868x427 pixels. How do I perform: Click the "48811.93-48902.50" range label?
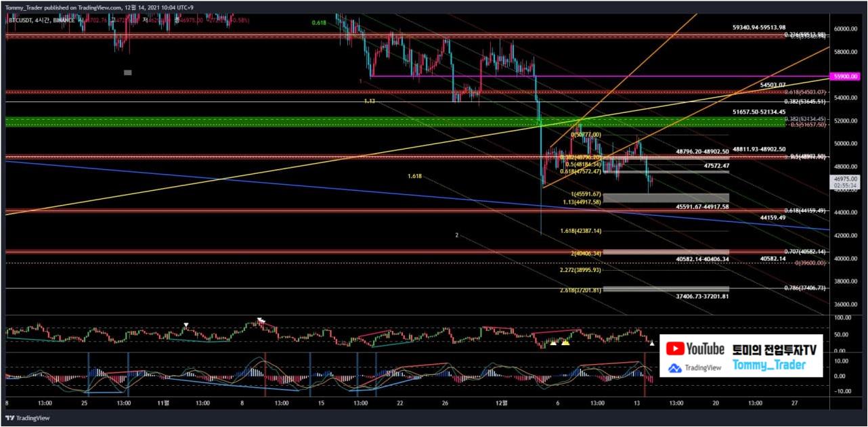coord(759,150)
